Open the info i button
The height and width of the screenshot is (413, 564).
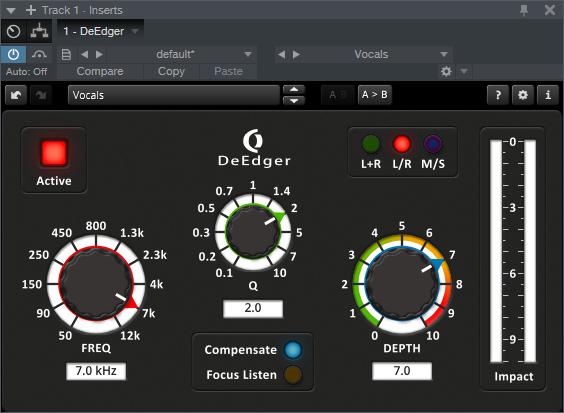[547, 95]
